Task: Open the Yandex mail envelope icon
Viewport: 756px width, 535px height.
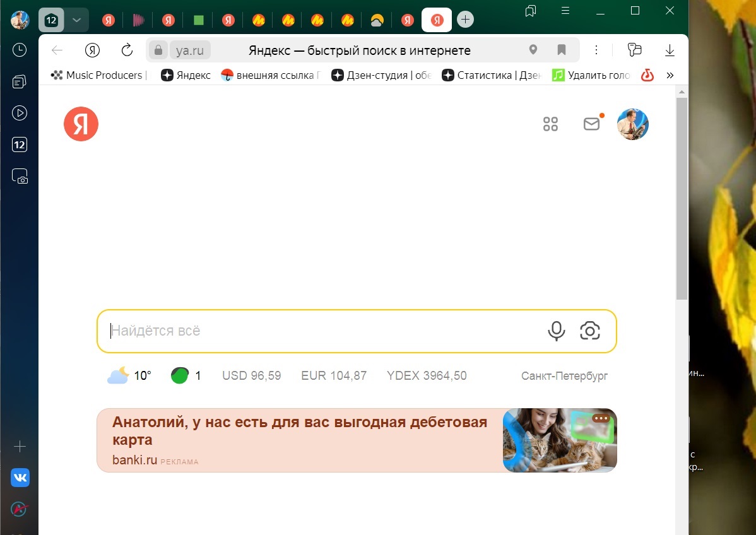Action: point(591,124)
